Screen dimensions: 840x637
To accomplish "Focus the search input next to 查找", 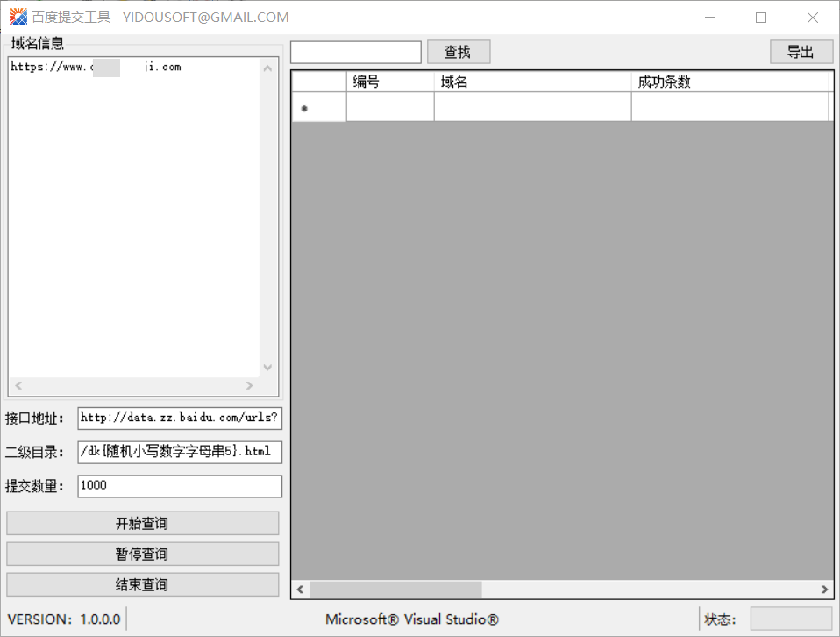I will [x=356, y=52].
